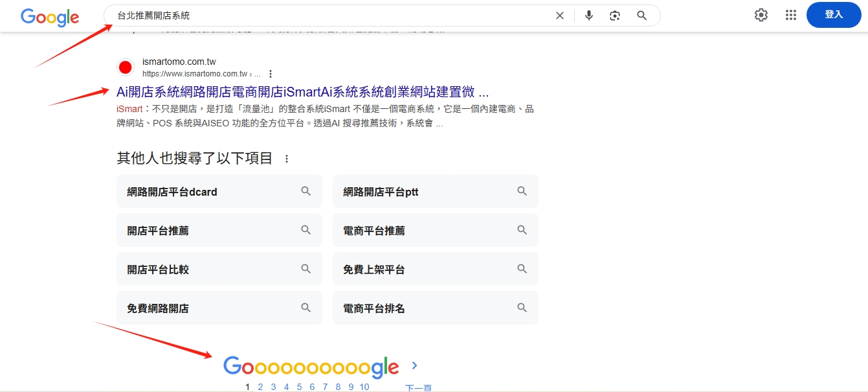Open search by image camera icon

coord(615,16)
